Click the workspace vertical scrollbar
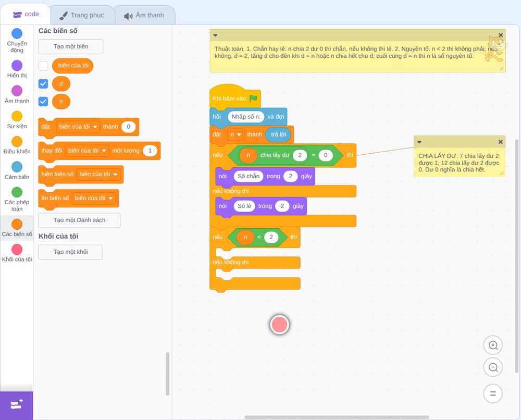Viewport: 521px width, 420px height. (x=517, y=256)
